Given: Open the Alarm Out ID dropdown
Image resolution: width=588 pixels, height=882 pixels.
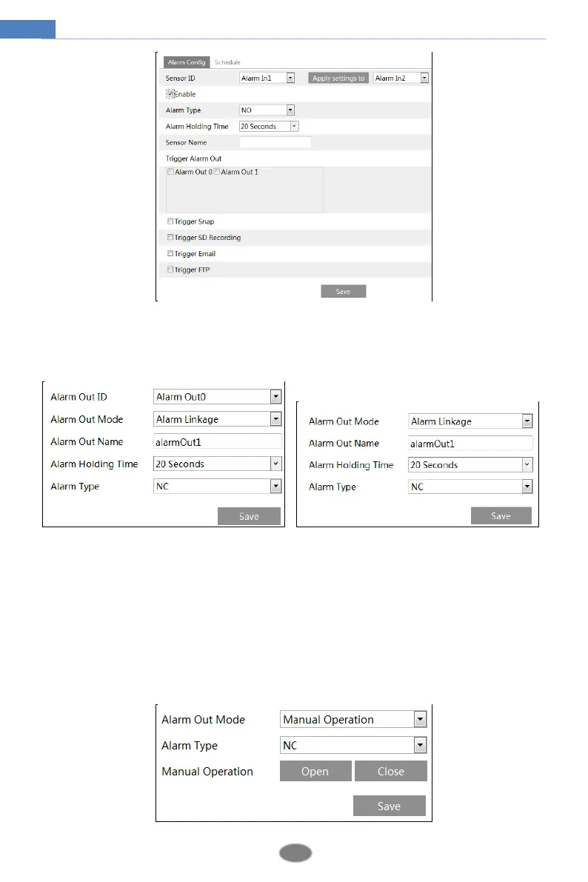Looking at the screenshot, I should 217,396.
